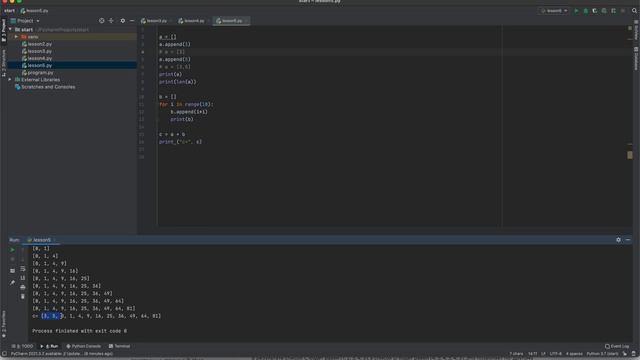Open the Python Console tool window

coord(83,346)
